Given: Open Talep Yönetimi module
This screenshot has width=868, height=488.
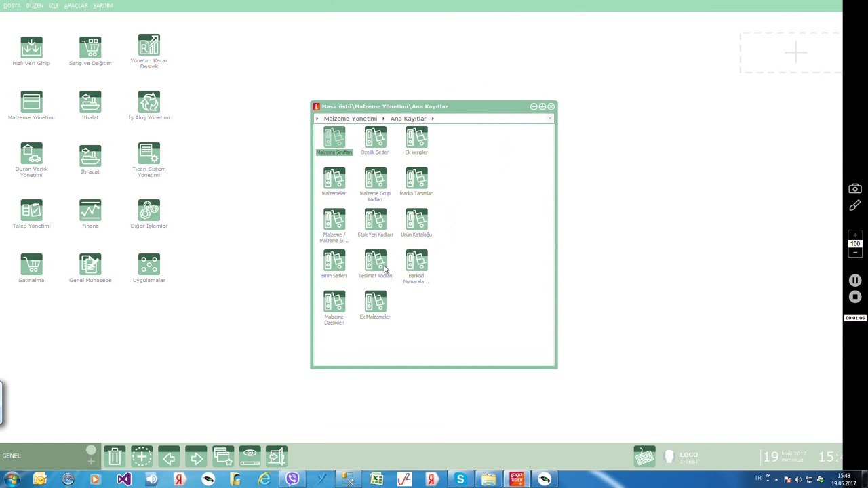Looking at the screenshot, I should pos(31,214).
